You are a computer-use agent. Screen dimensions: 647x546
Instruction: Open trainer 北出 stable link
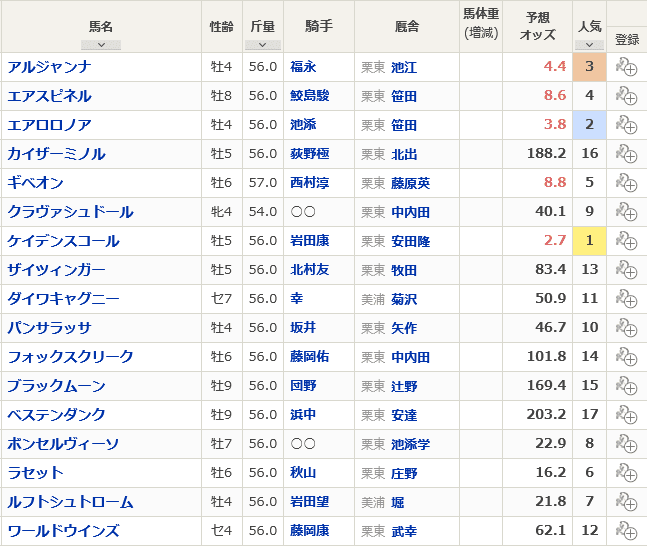point(404,154)
